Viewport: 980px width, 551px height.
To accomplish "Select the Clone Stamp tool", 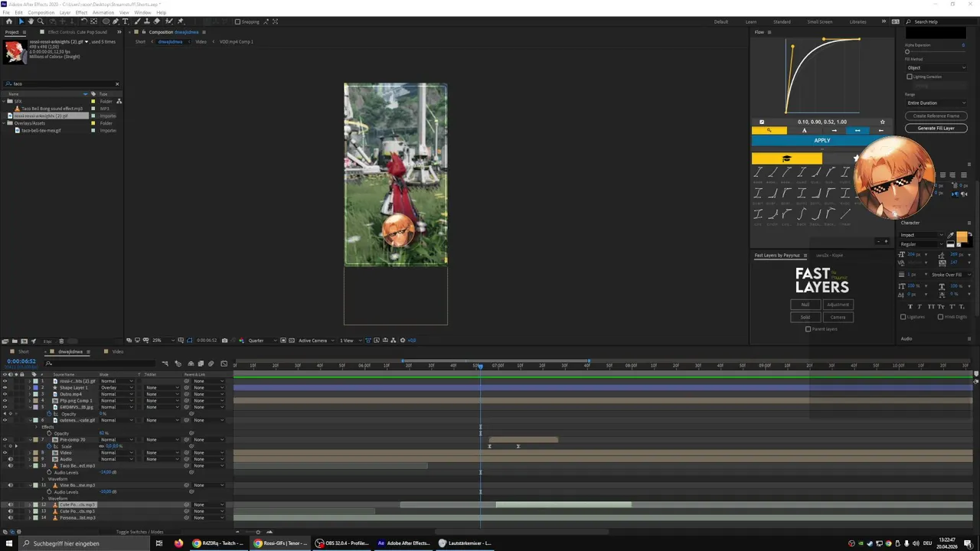I will [147, 21].
